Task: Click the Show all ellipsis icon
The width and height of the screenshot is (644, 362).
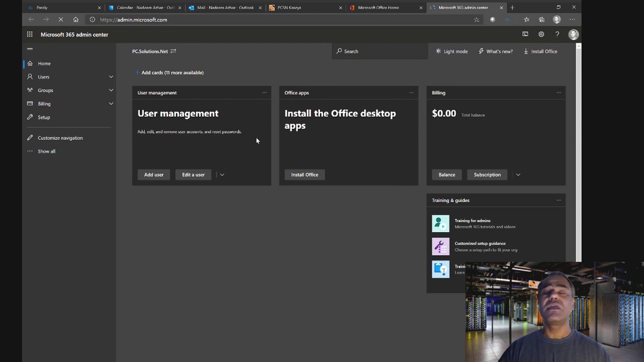Action: pos(30,151)
